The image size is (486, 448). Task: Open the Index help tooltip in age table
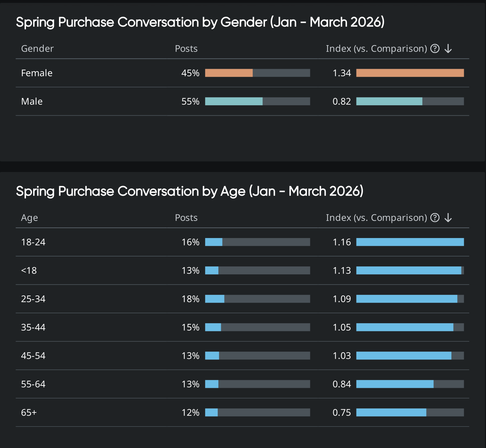(435, 218)
